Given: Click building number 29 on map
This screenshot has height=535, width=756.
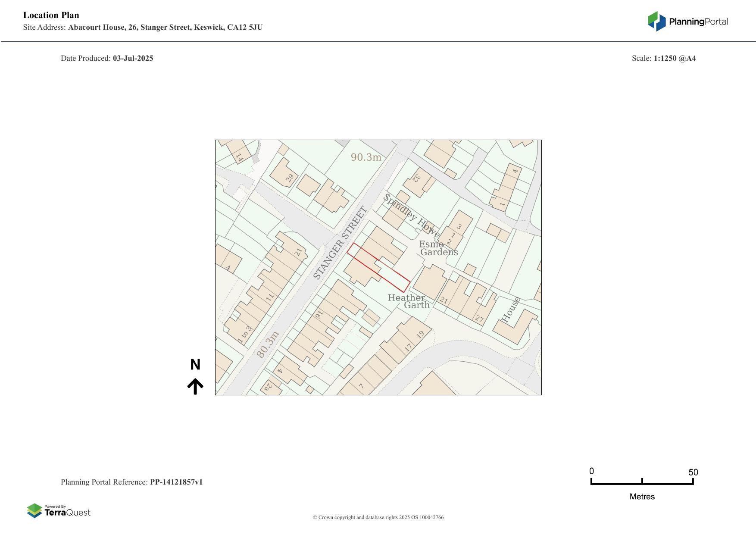Looking at the screenshot, I should coord(290,178).
